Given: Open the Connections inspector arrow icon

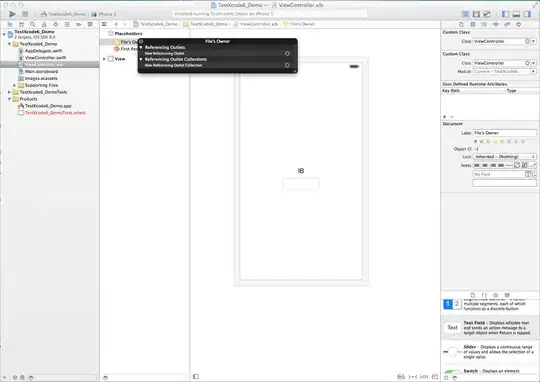Looking at the screenshot, I should tap(519, 24).
